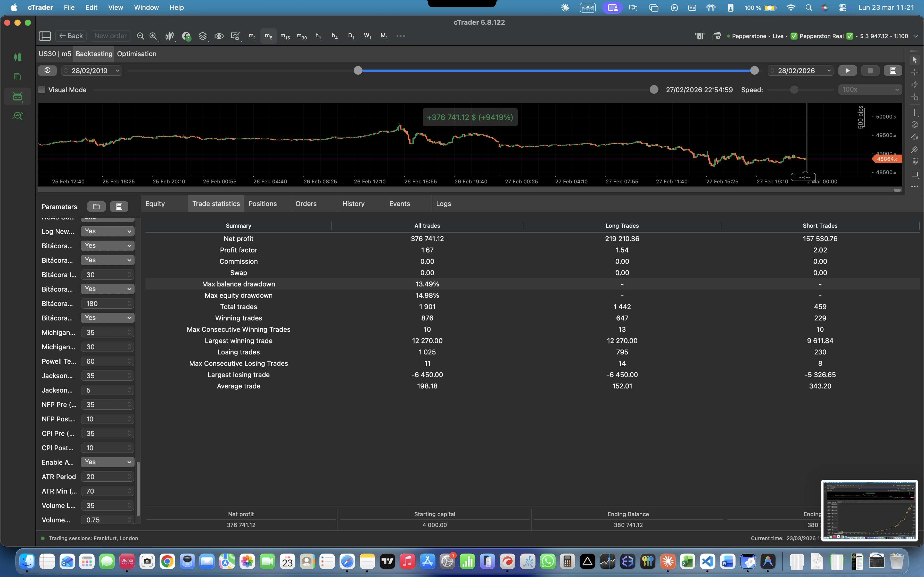Select the crosshair tool in right toolbar
Image resolution: width=924 pixels, height=577 pixels.
tap(914, 72)
